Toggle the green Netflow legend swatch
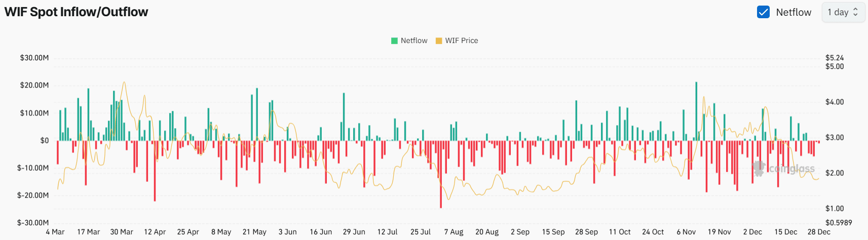The image size is (868, 240). pyautogui.click(x=394, y=41)
